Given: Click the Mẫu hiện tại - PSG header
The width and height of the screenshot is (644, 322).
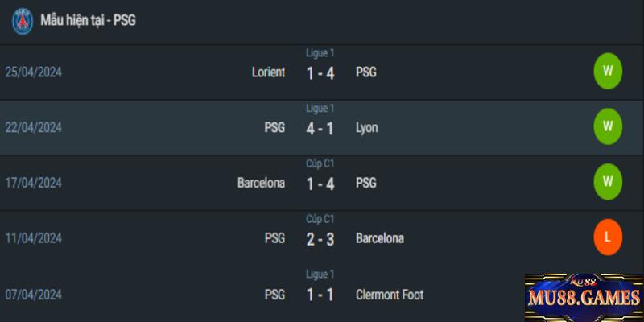Looking at the screenshot, I should 88,20.
